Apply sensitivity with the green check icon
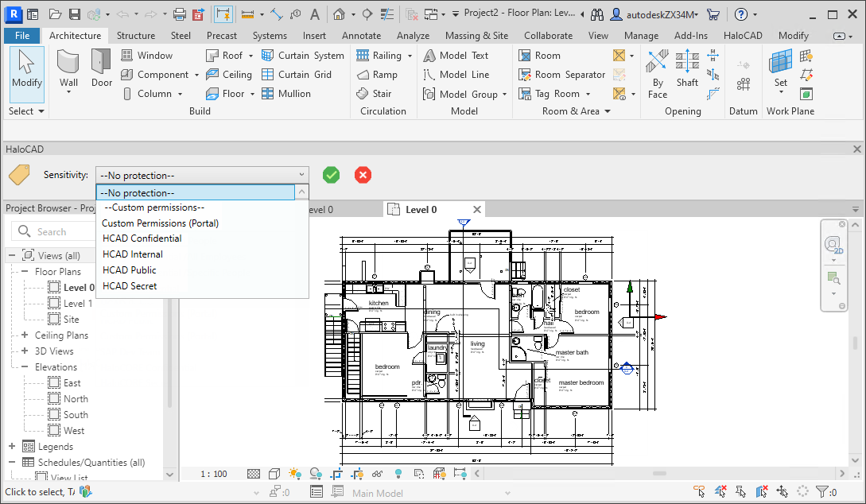Viewport: 866px width, 504px height. [332, 175]
